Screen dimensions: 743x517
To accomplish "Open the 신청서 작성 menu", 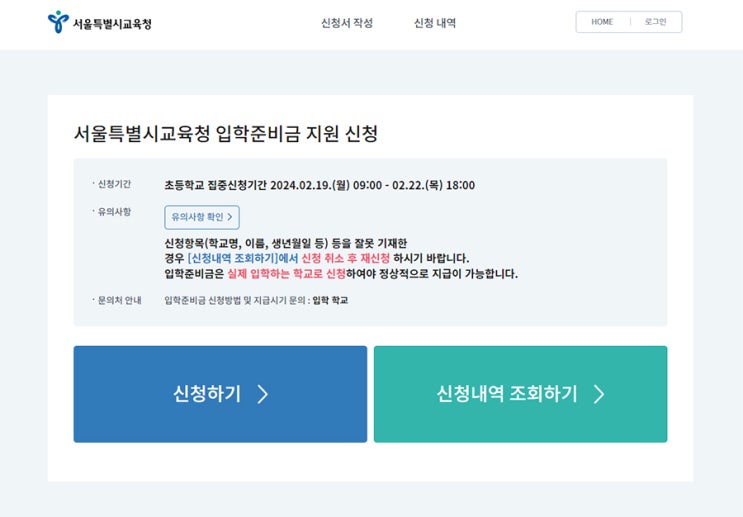I will [x=347, y=23].
